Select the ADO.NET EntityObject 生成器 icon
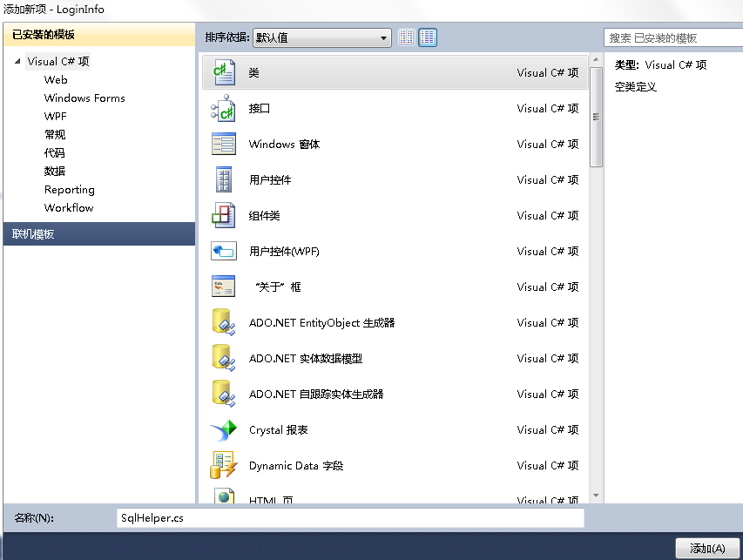This screenshot has height=560, width=743. (224, 322)
